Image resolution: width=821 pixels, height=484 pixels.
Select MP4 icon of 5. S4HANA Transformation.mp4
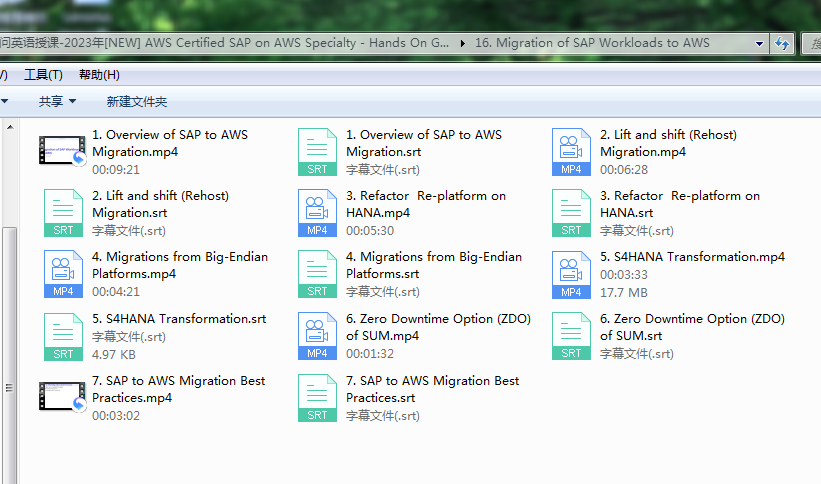(571, 274)
